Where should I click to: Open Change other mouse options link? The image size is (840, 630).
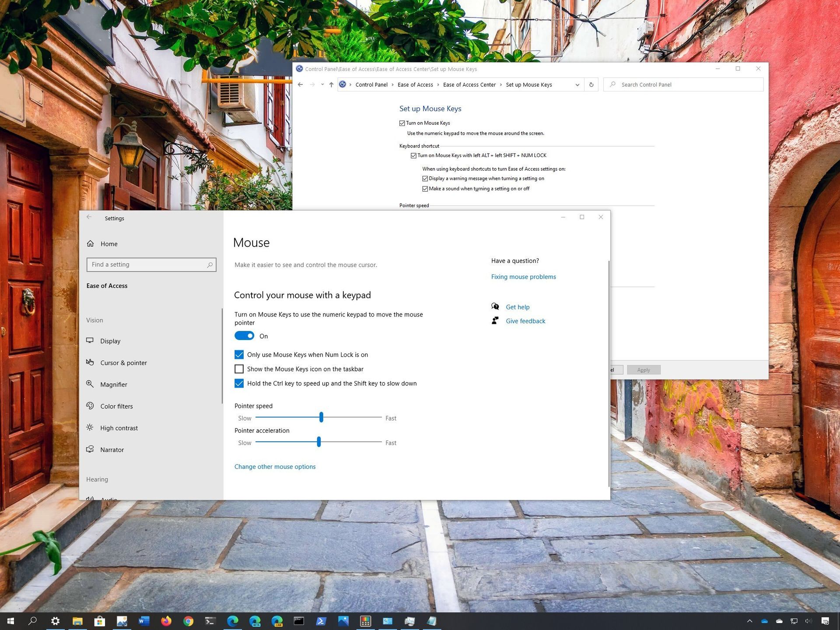pyautogui.click(x=275, y=466)
